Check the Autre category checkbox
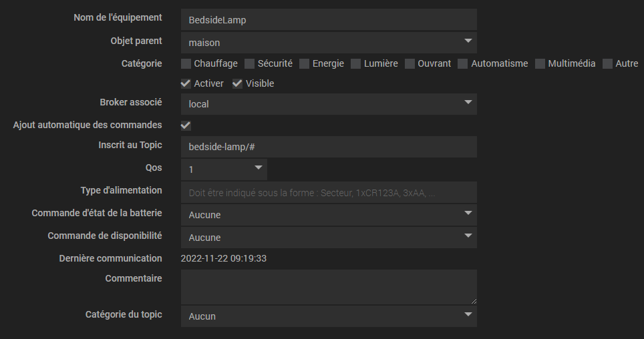 click(608, 64)
